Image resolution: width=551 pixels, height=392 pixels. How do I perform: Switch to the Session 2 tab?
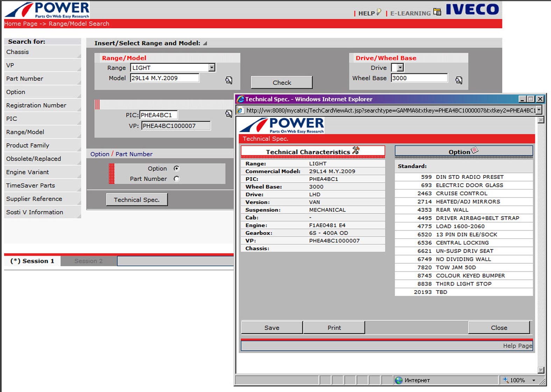pos(89,261)
